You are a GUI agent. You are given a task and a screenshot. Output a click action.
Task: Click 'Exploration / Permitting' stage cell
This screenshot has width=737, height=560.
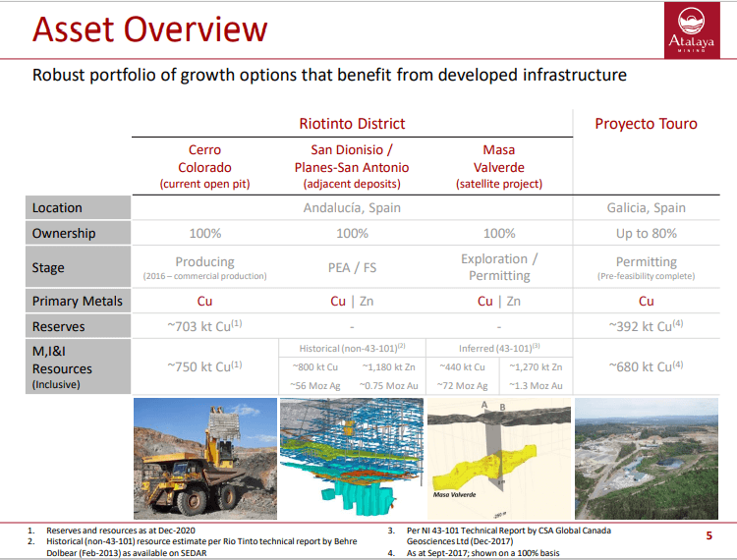499,267
